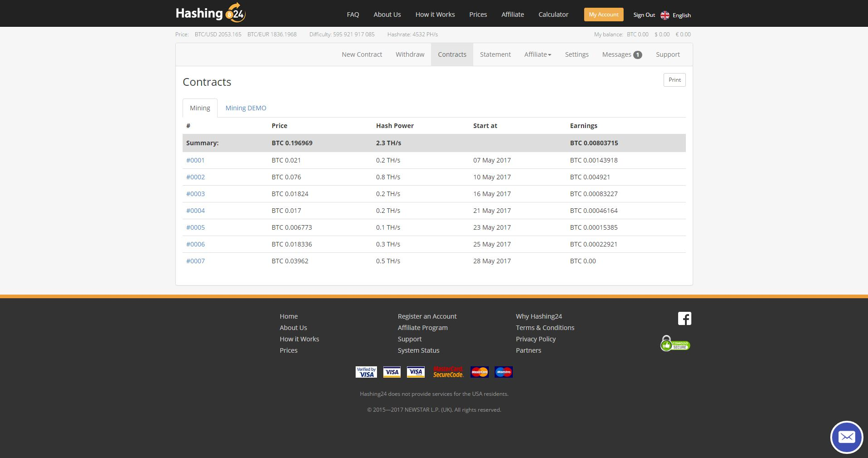Click the Maestro card logo
The height and width of the screenshot is (458, 868).
tap(503, 372)
